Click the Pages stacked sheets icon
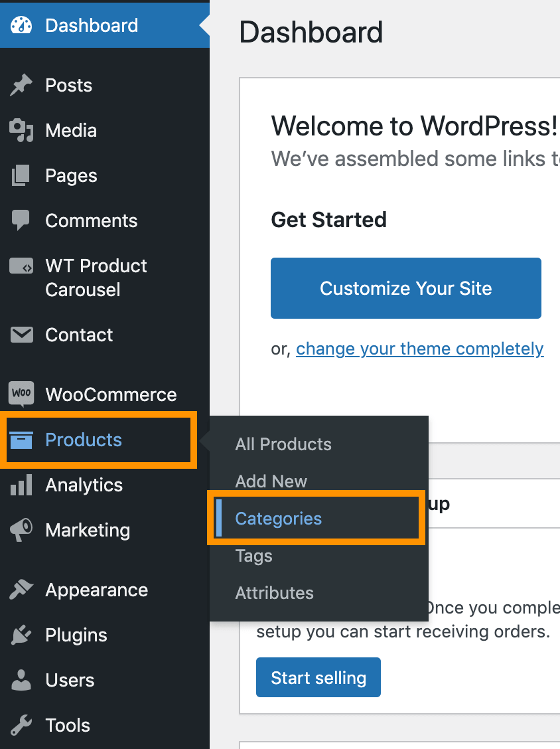The width and height of the screenshot is (560, 749). pos(21,175)
